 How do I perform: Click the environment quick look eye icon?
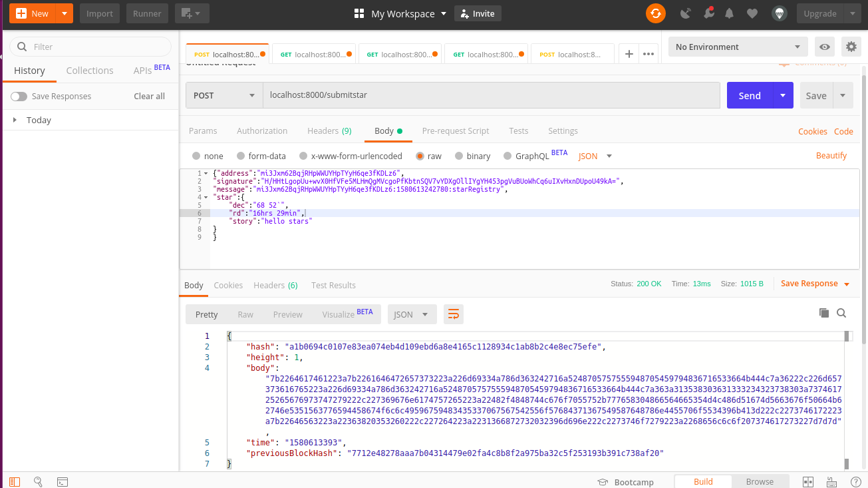pyautogui.click(x=825, y=47)
